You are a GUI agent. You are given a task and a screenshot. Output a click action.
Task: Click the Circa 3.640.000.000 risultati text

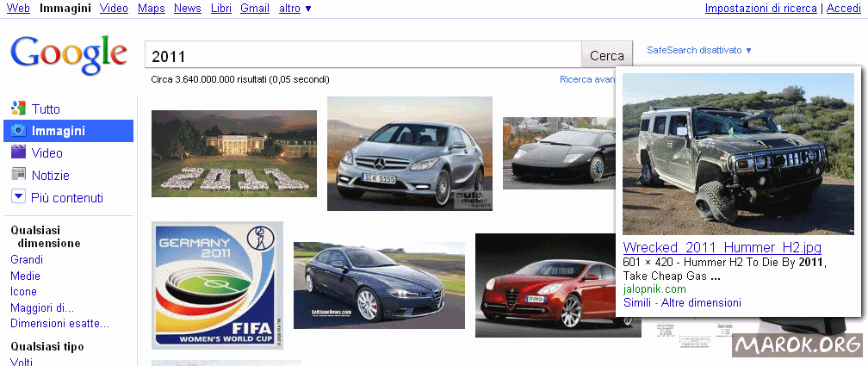240,79
